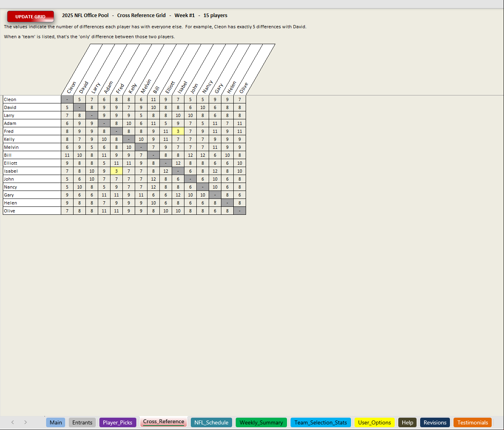504x430 pixels.
Task: Click Bill row value under Cleon column
Action: 67,155
